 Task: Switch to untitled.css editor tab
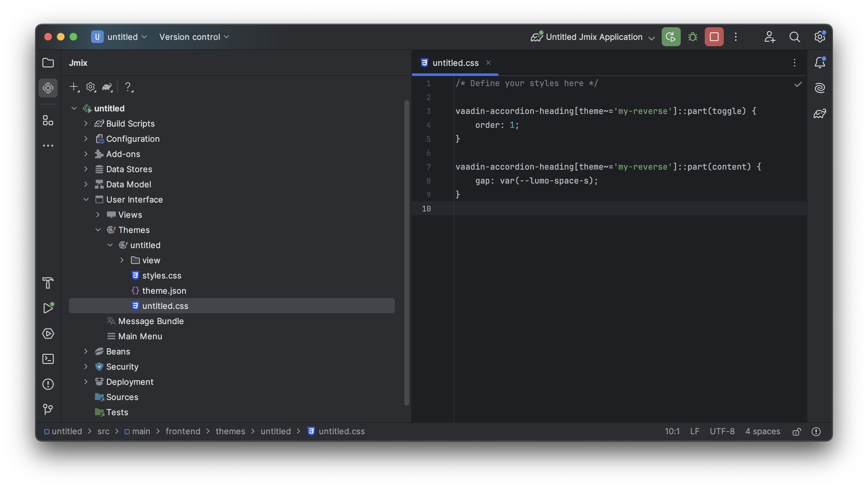pos(455,63)
